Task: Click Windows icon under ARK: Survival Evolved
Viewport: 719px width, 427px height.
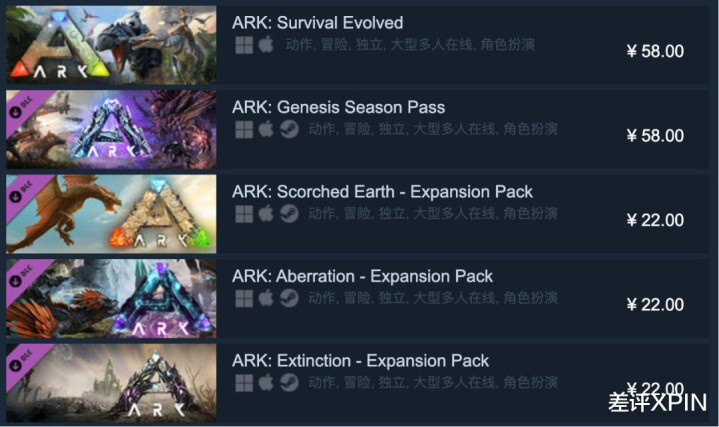Action: click(244, 45)
